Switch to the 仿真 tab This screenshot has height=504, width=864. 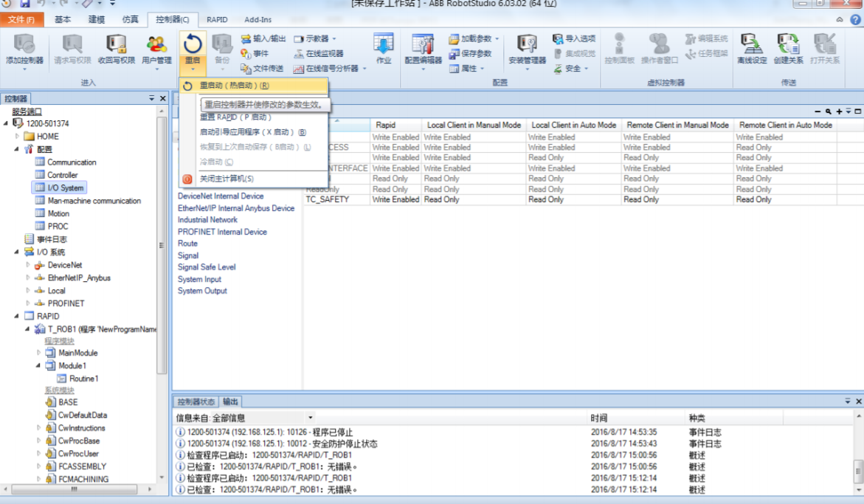pos(130,19)
